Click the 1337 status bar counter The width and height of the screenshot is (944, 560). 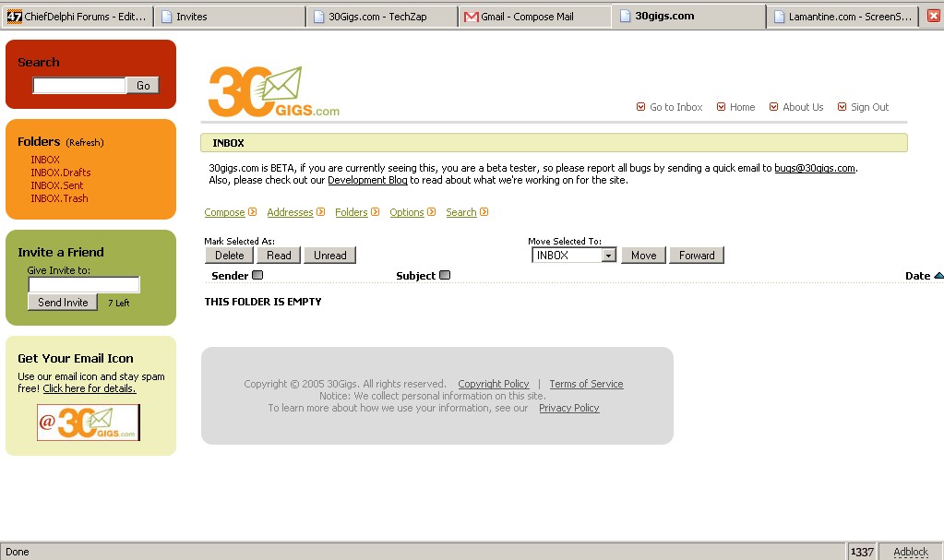tap(862, 552)
